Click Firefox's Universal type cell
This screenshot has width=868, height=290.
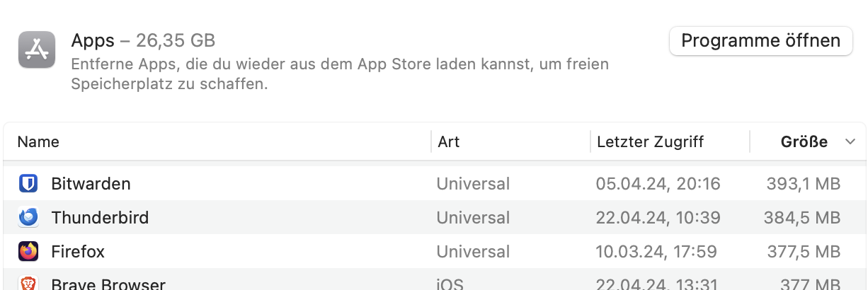click(473, 251)
